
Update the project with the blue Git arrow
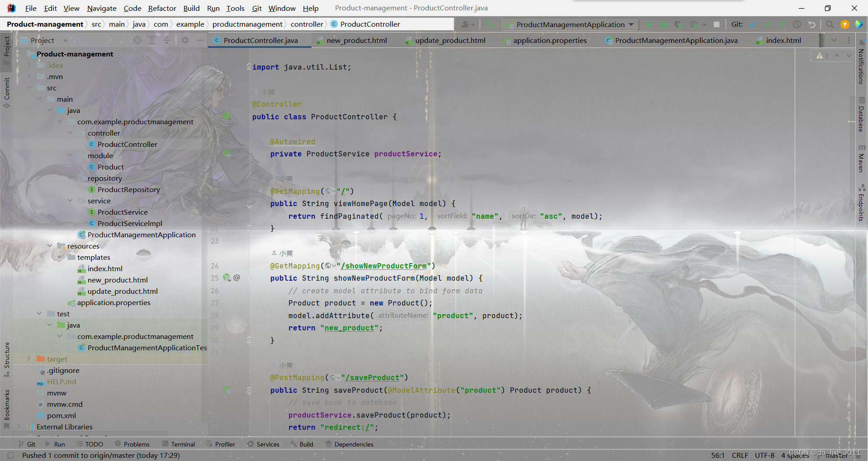click(x=753, y=24)
